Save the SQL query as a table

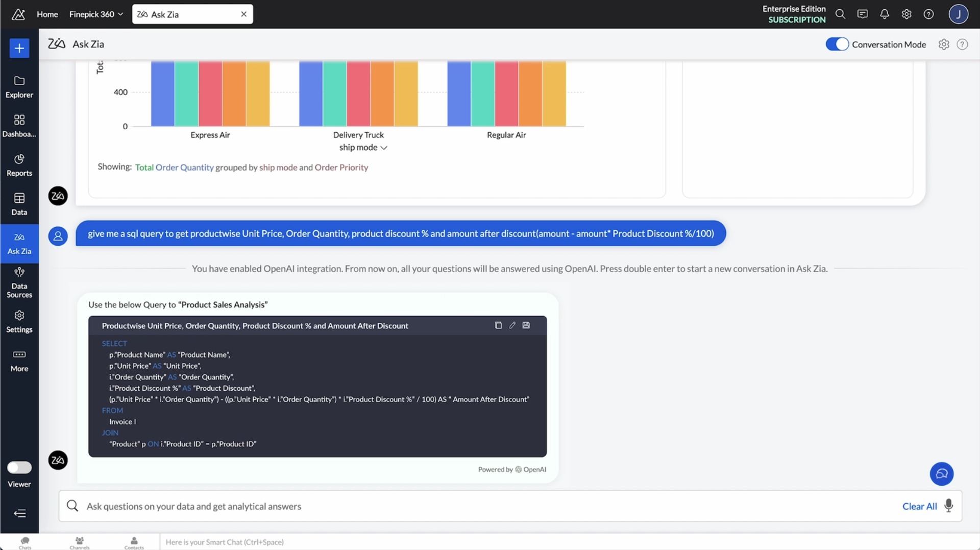click(x=526, y=325)
